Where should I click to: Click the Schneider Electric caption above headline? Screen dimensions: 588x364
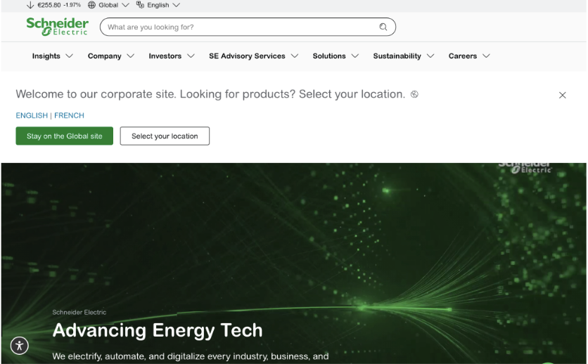click(79, 312)
